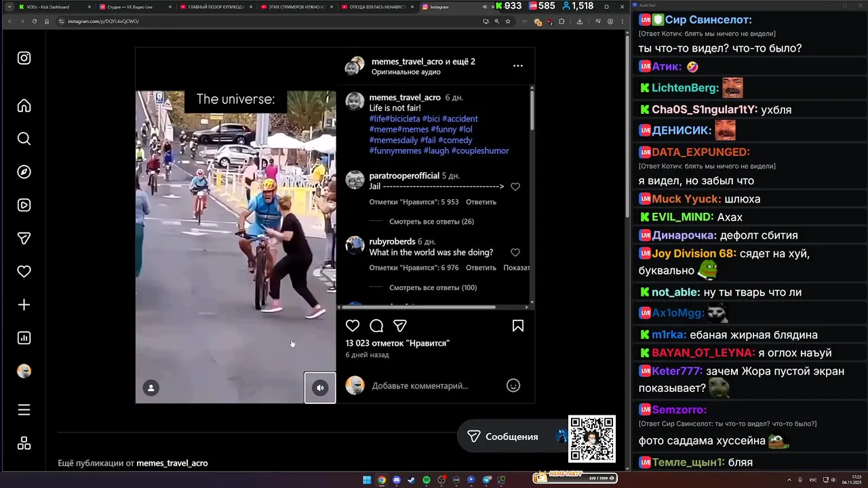Open Steam from the taskbar
The height and width of the screenshot is (488, 868).
click(x=412, y=480)
